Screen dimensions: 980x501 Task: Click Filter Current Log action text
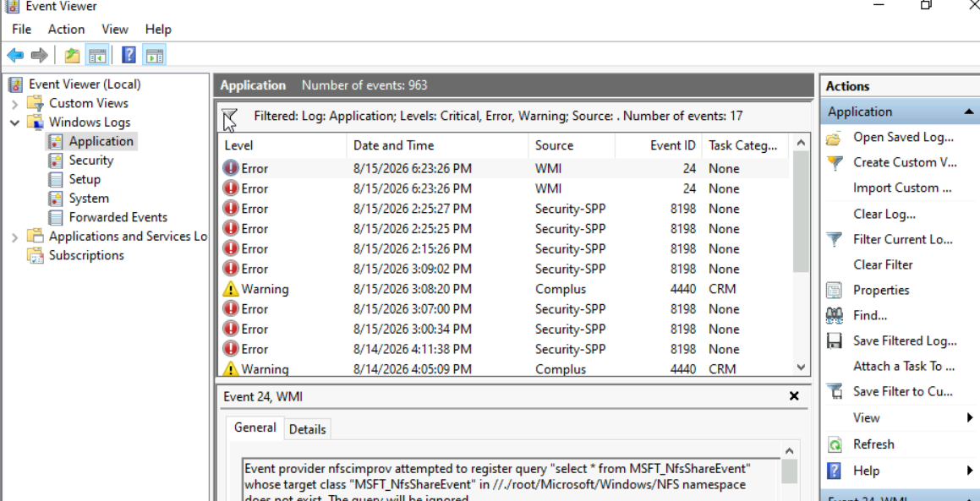point(902,239)
